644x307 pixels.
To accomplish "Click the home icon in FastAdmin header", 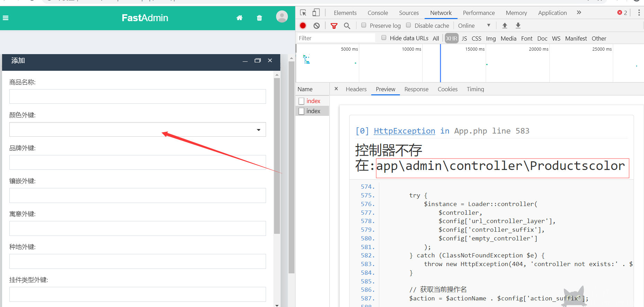I will coord(239,18).
